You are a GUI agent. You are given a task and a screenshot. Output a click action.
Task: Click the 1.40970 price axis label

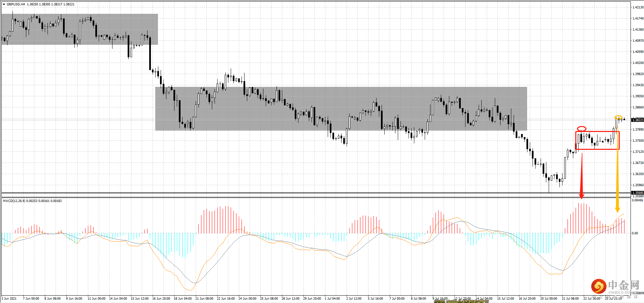(x=638, y=41)
